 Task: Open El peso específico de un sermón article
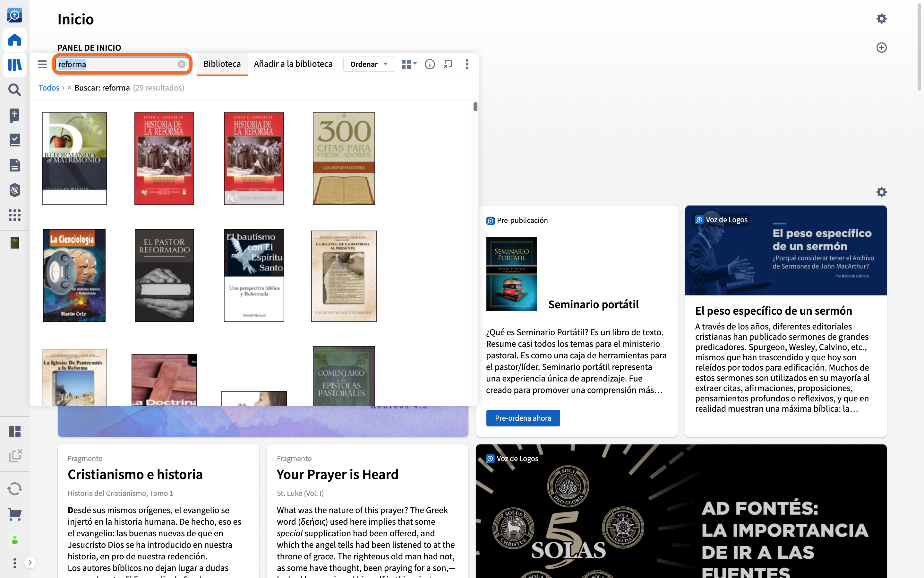point(774,311)
